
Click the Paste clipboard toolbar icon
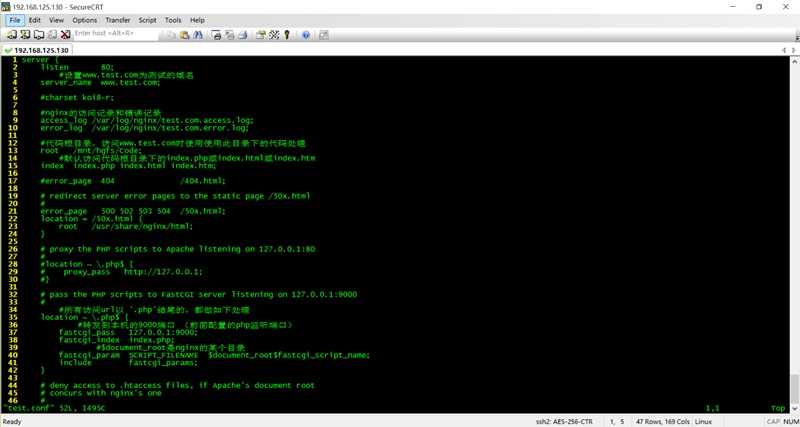[x=185, y=35]
